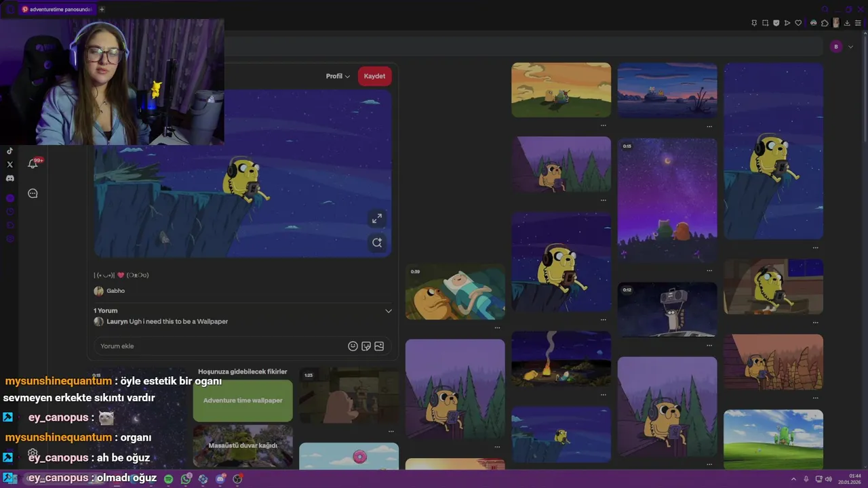Open the Adventure time wallpaper suggestion

pos(243,401)
